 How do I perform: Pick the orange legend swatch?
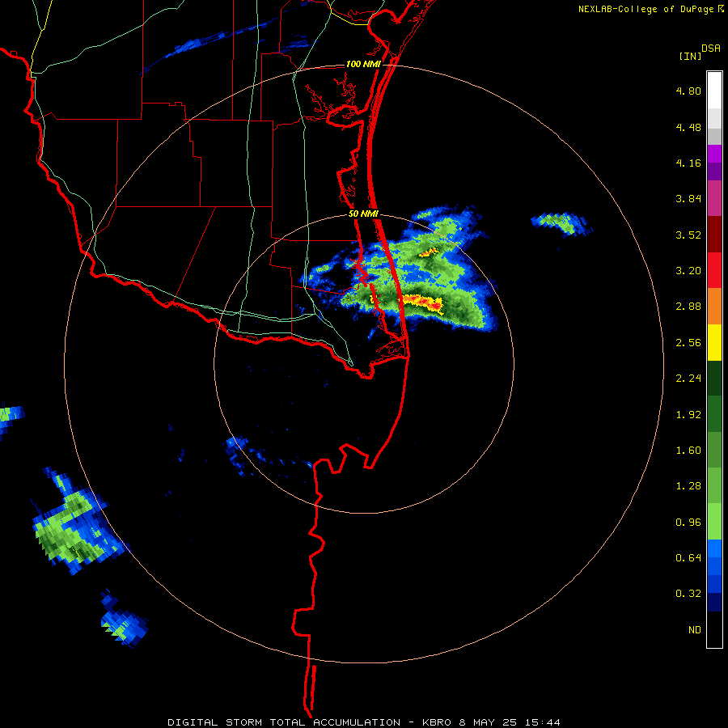(714, 307)
